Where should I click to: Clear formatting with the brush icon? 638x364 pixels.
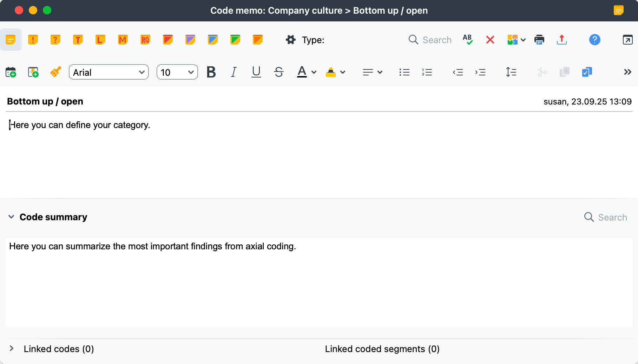coord(55,72)
